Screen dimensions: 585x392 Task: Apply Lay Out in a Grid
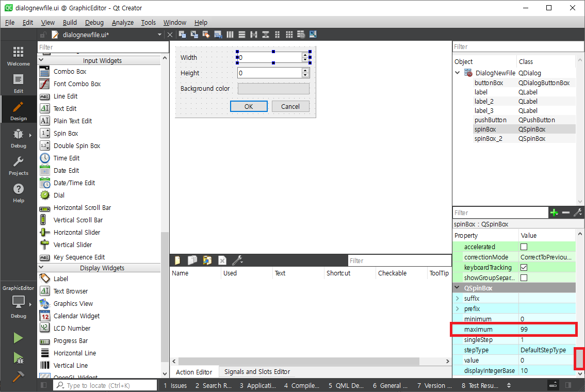pyautogui.click(x=289, y=35)
